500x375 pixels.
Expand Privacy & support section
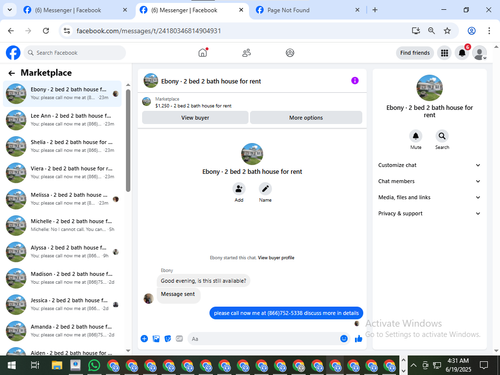(x=429, y=213)
